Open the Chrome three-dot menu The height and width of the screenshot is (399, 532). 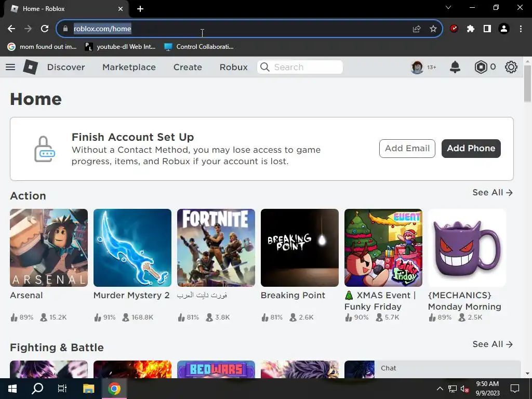click(521, 29)
